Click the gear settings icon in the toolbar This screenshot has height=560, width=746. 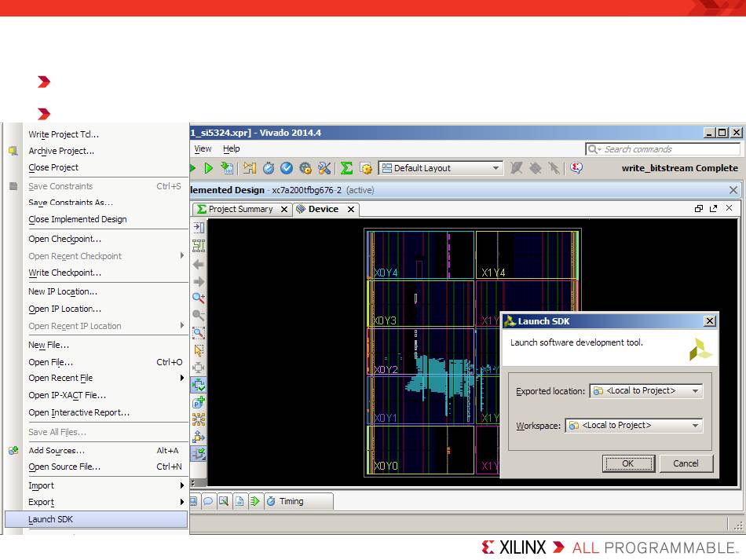(305, 168)
